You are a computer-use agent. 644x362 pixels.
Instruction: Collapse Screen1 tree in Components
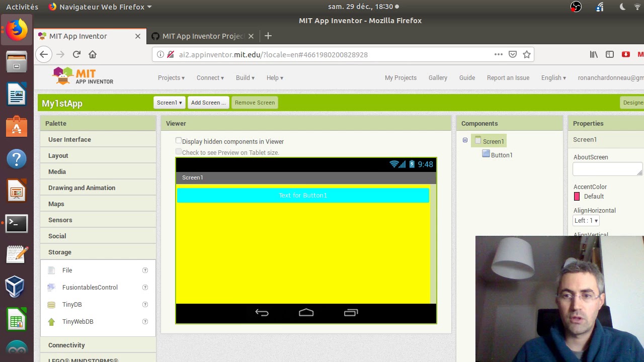[x=465, y=140]
